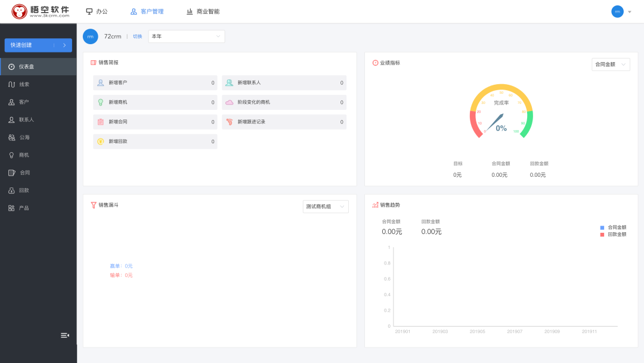Toggle the 合同金额 legend in 销售趋势 chart
The width and height of the screenshot is (644, 363).
click(x=613, y=227)
